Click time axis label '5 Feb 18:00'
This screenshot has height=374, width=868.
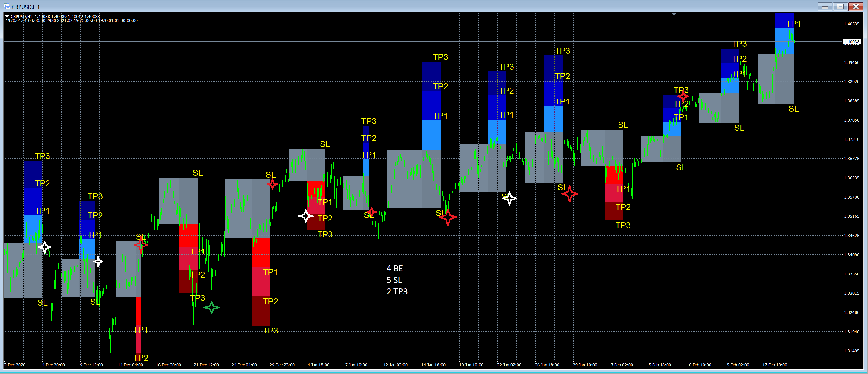(x=660, y=365)
